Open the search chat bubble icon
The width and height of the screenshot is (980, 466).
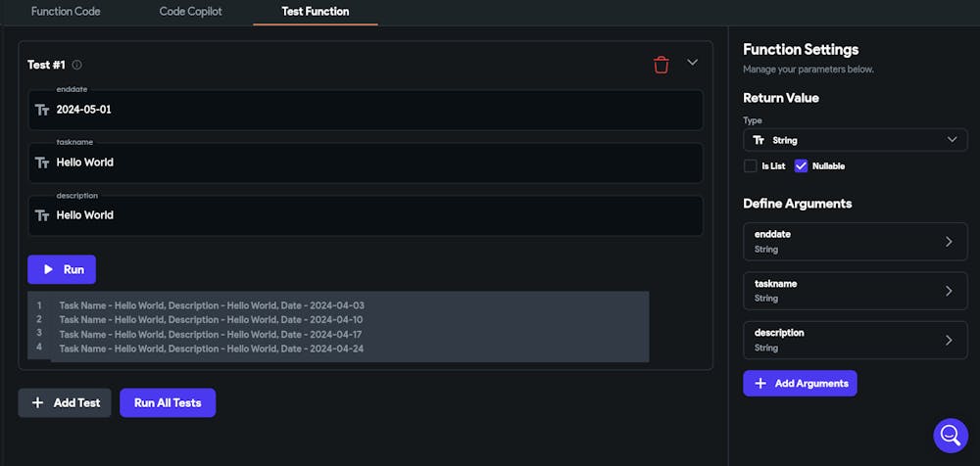951,436
